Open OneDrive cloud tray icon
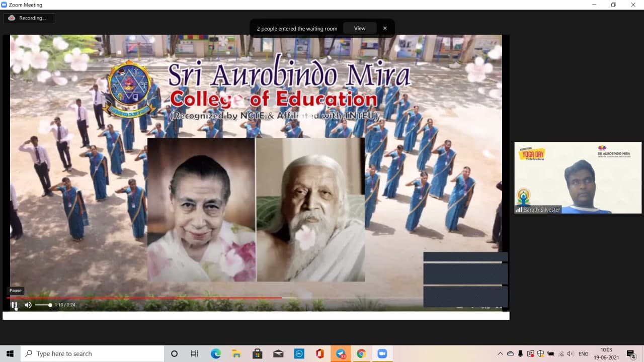The image size is (644, 362). [511, 354]
